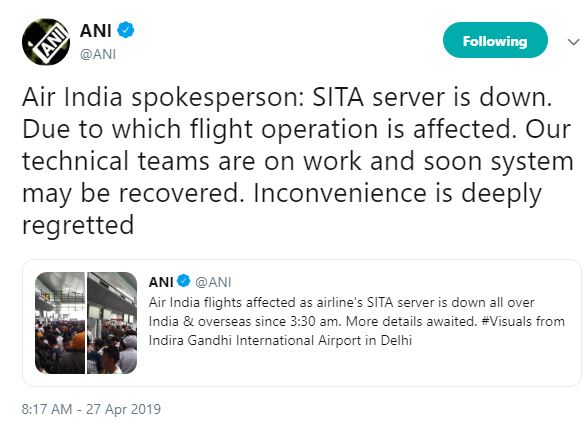Open @ANI handle in quoted tweet

point(213,282)
